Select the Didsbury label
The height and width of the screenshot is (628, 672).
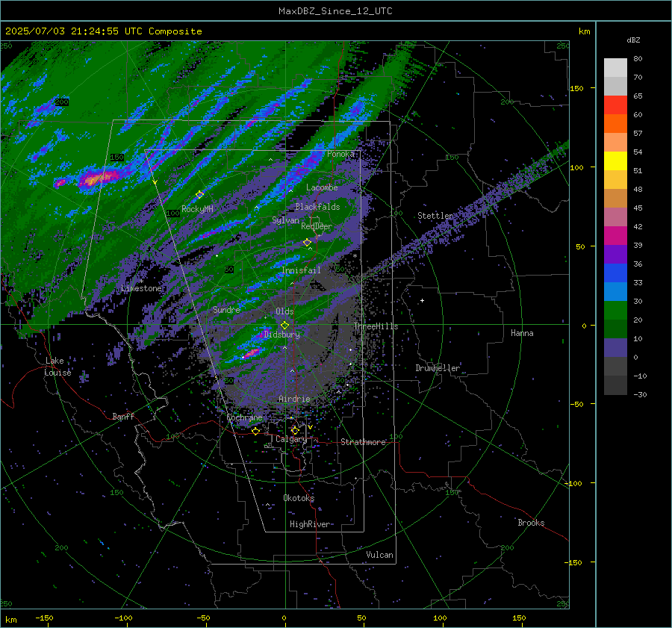pos(282,335)
